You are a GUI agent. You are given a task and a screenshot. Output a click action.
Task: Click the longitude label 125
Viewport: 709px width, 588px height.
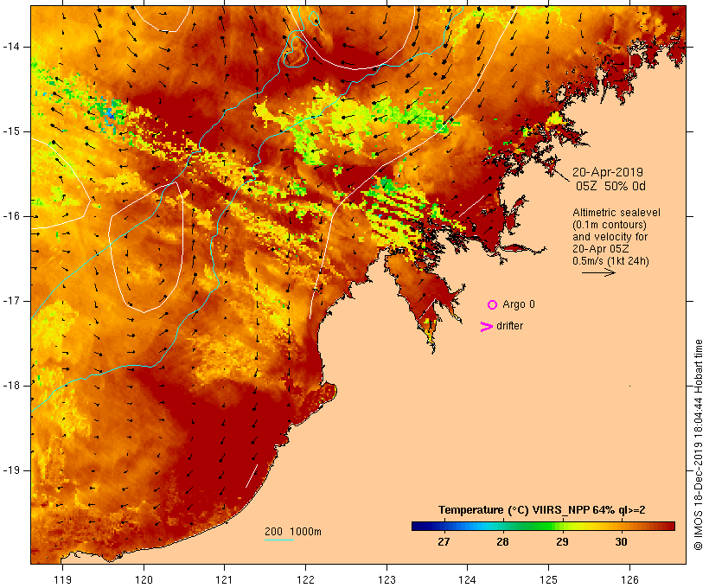(549, 580)
